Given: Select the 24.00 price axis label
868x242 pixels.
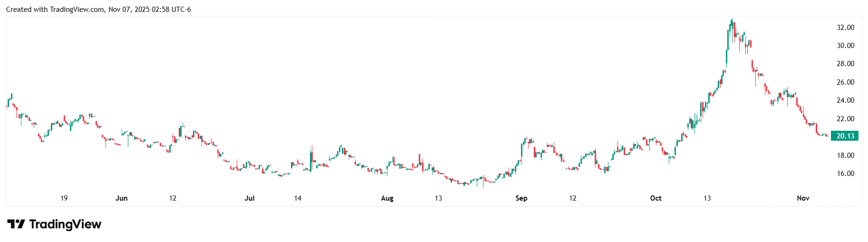Looking at the screenshot, I should (845, 100).
